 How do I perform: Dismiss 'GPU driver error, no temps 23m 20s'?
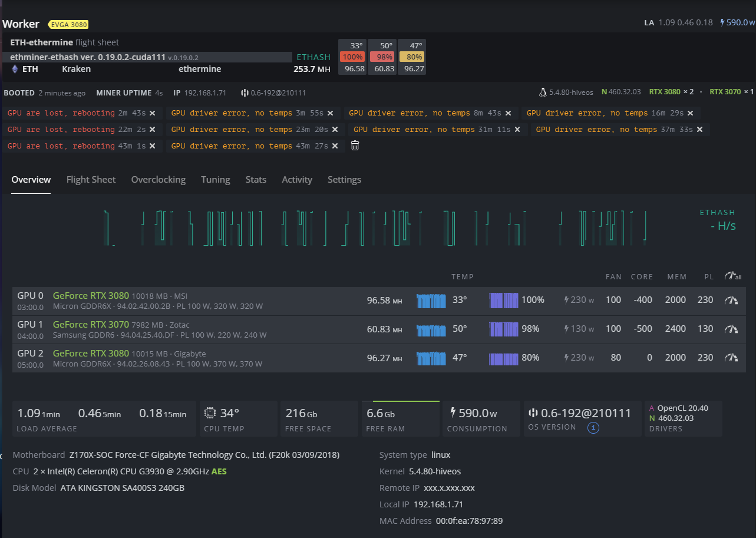(335, 130)
